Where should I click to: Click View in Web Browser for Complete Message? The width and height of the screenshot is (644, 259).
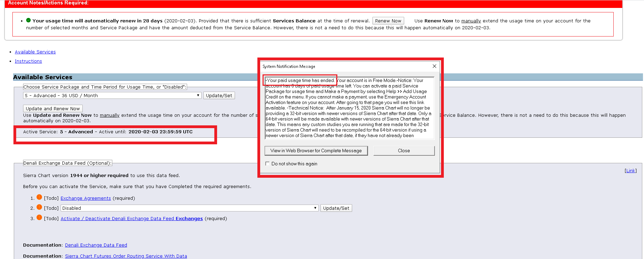coord(316,151)
